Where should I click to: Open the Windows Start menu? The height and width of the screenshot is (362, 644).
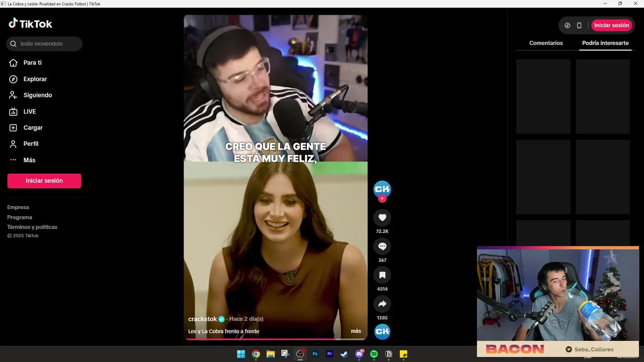click(x=241, y=354)
